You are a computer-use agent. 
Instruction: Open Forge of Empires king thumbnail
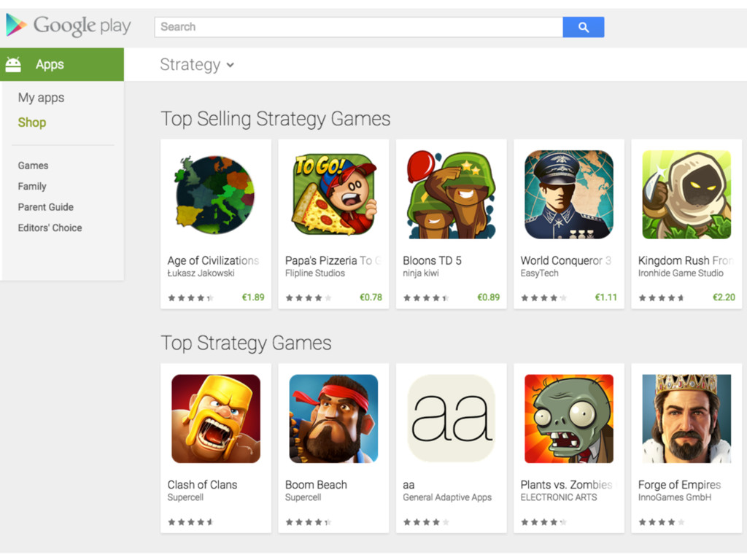686,419
